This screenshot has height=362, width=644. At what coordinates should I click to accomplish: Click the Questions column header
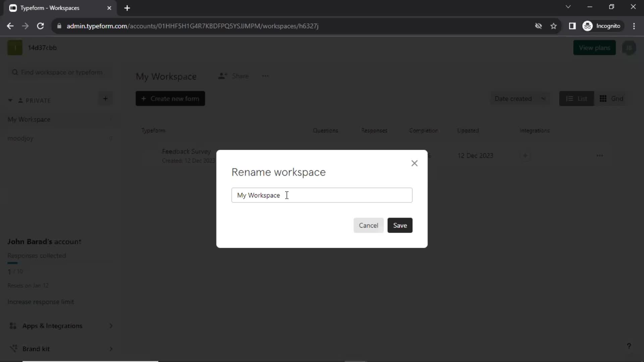point(325,130)
